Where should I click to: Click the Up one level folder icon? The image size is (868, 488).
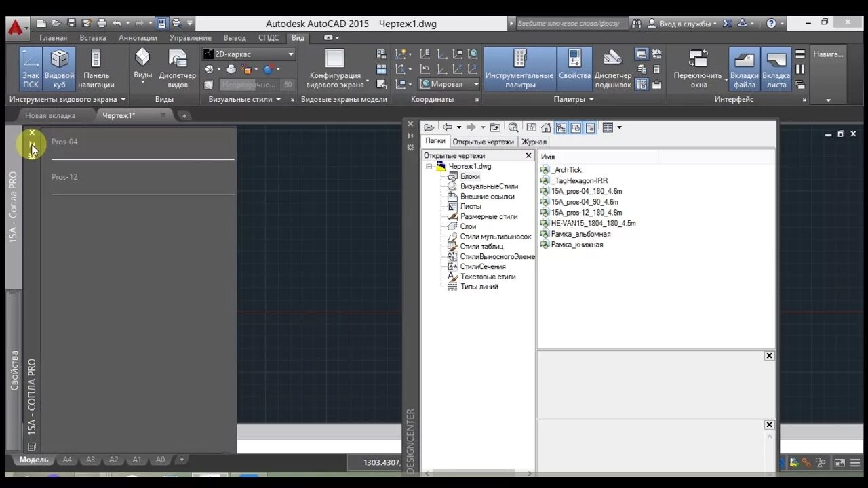(x=495, y=127)
